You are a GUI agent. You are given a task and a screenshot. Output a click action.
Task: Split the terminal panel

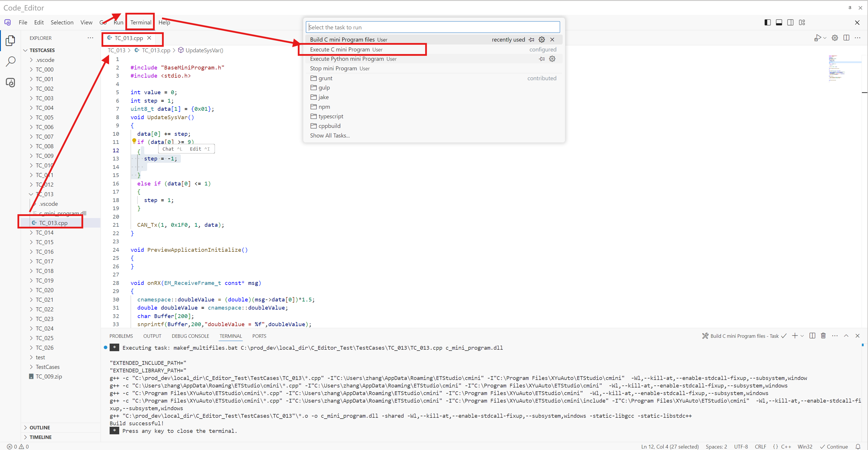click(812, 336)
